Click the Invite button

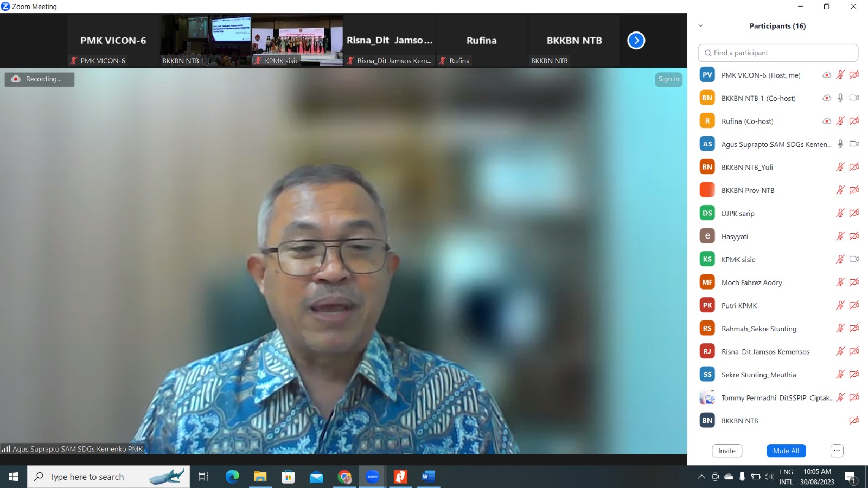[x=726, y=451]
